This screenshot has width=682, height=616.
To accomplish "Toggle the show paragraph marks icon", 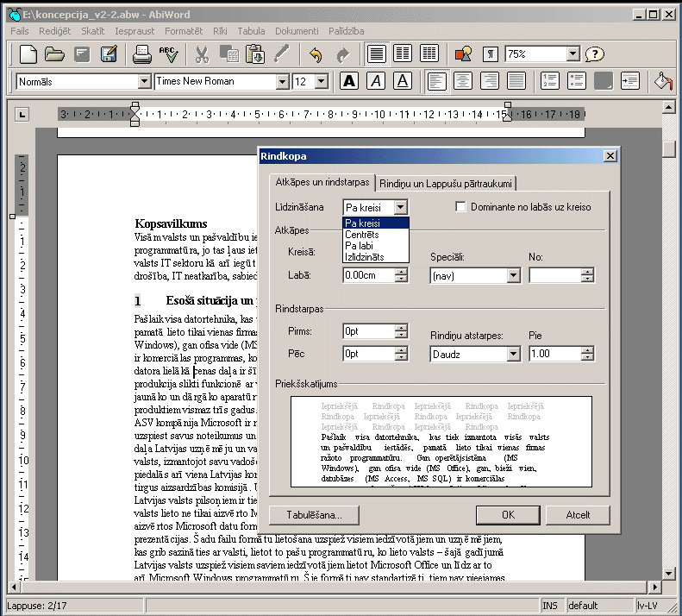I will (x=491, y=54).
